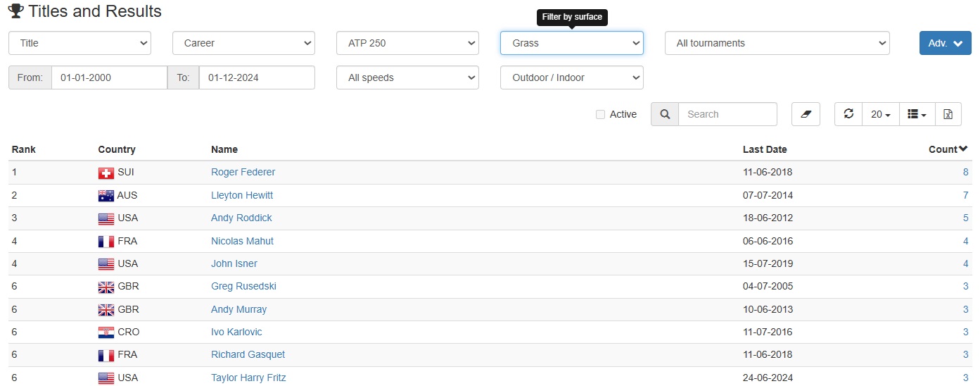Open Taylor Harry Fritz's player link

(248, 378)
